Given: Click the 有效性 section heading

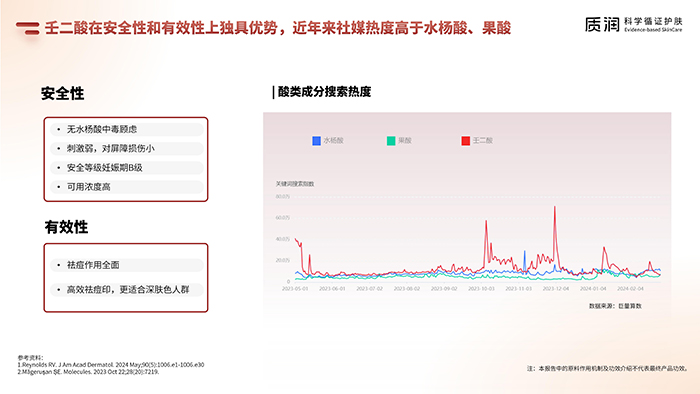Looking at the screenshot, I should point(66,227).
